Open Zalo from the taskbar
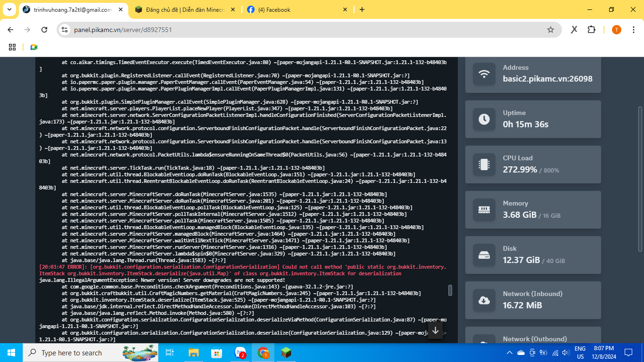 [x=240, y=353]
